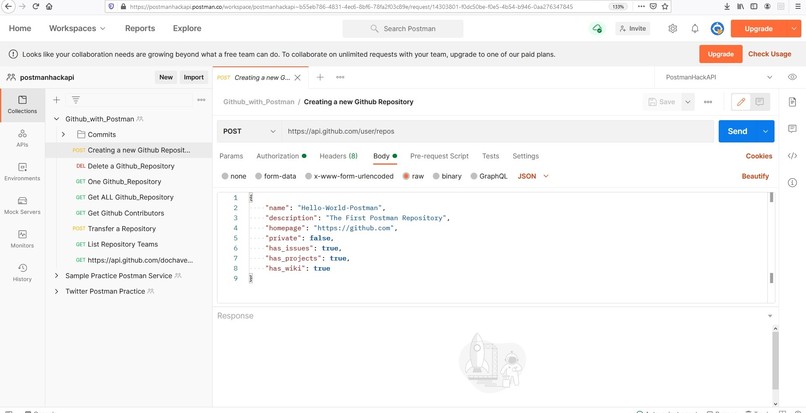
Task: Open the Send button dropdown arrow
Action: pyautogui.click(x=765, y=131)
